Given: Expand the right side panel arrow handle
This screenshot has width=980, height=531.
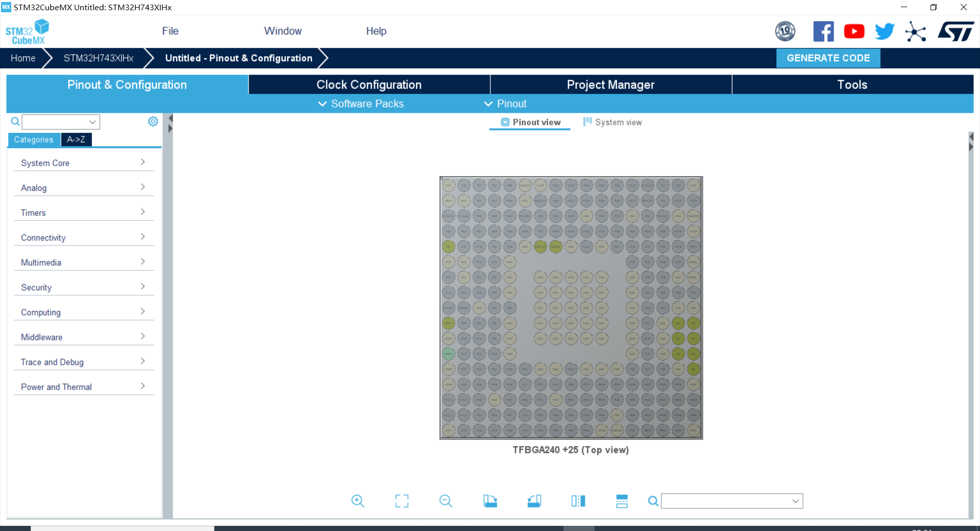Looking at the screenshot, I should click(x=971, y=137).
